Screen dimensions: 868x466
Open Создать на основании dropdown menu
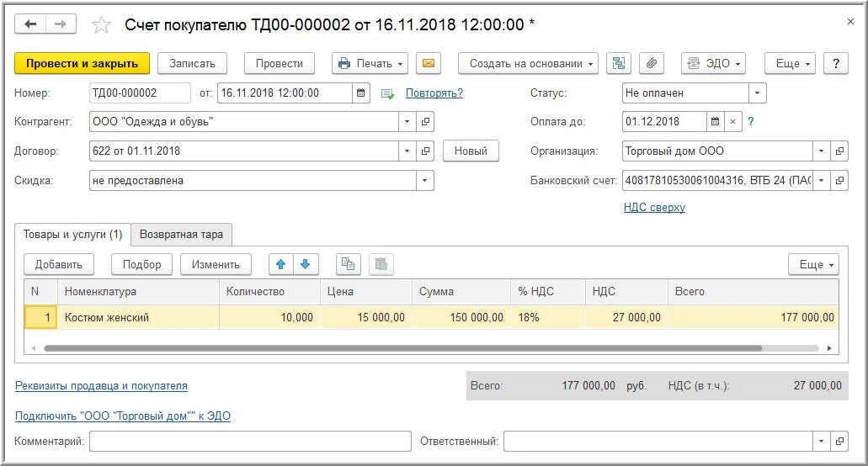point(529,64)
